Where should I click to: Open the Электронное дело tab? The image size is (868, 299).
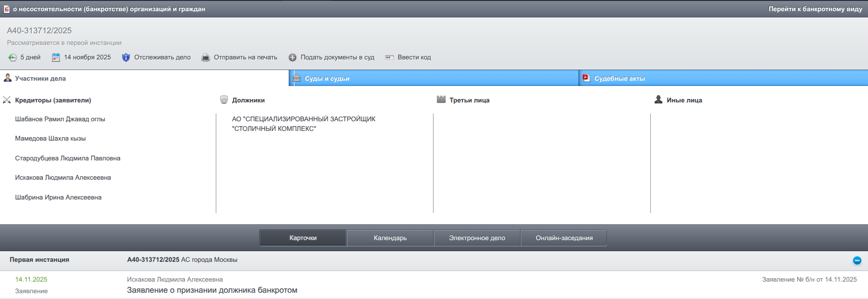[x=477, y=238]
